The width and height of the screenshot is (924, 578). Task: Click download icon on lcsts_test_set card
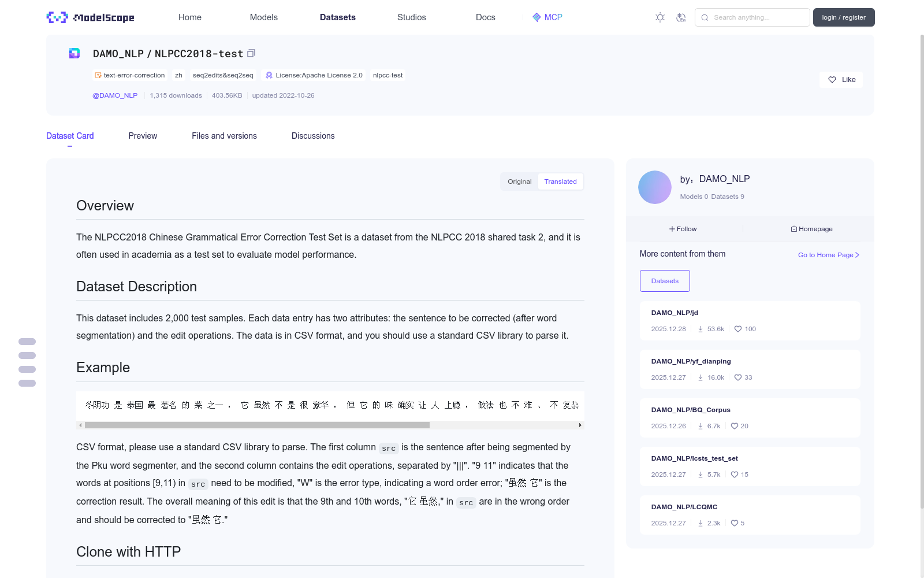coord(701,475)
